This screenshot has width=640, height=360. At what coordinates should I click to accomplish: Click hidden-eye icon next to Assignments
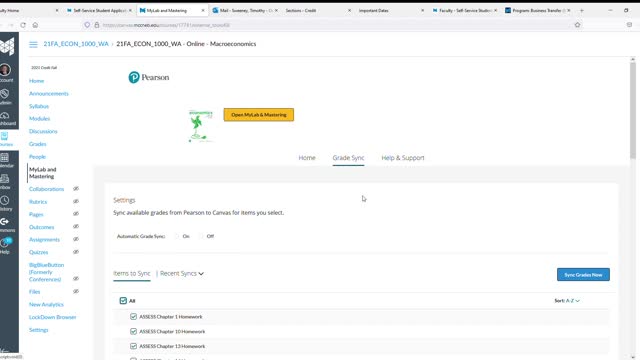pos(76,239)
